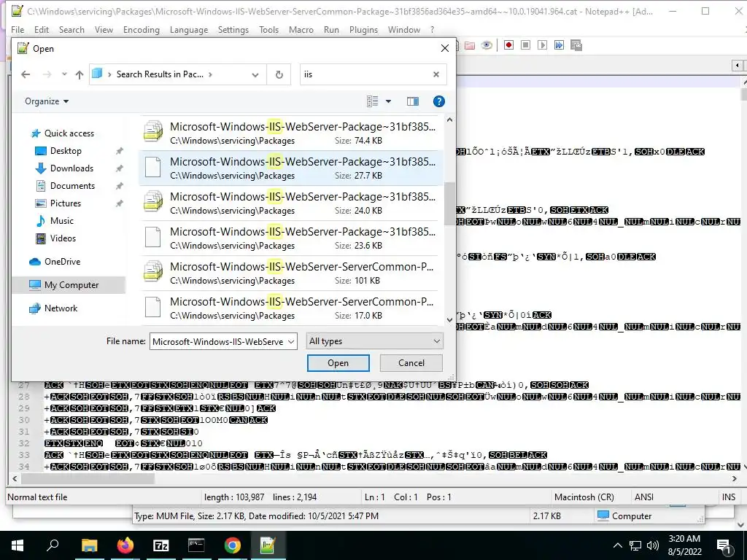Click the volume speaker tray icon
This screenshot has width=747, height=560.
click(x=653, y=545)
